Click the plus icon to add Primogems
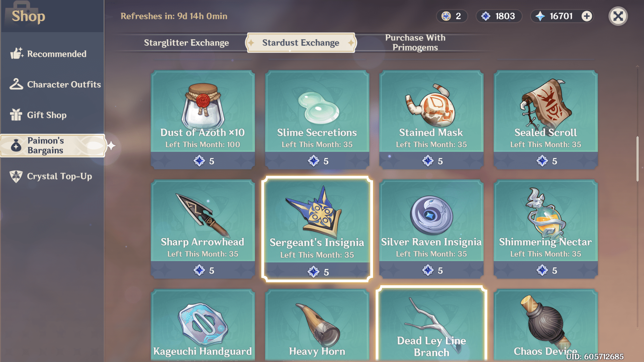 (x=587, y=16)
